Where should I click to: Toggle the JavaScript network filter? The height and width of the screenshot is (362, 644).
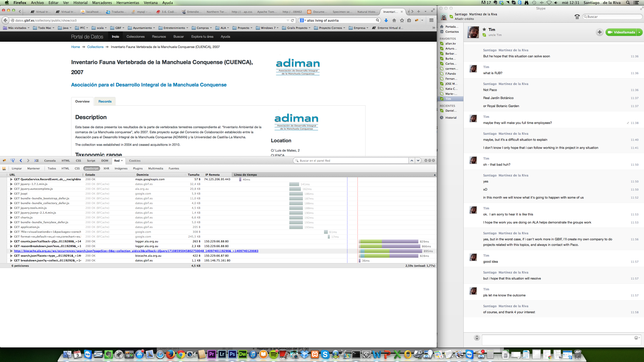[92, 168]
